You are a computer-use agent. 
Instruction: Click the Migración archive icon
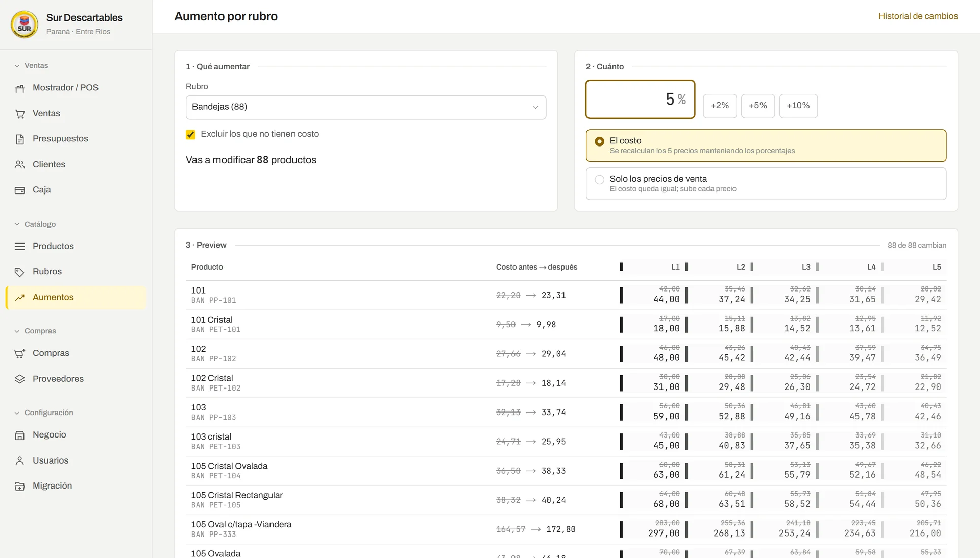20,486
